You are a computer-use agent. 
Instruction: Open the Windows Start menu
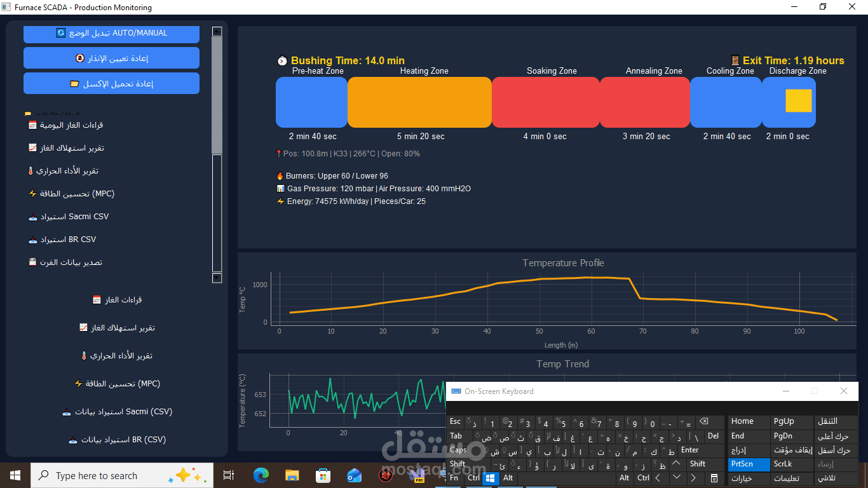(15, 475)
